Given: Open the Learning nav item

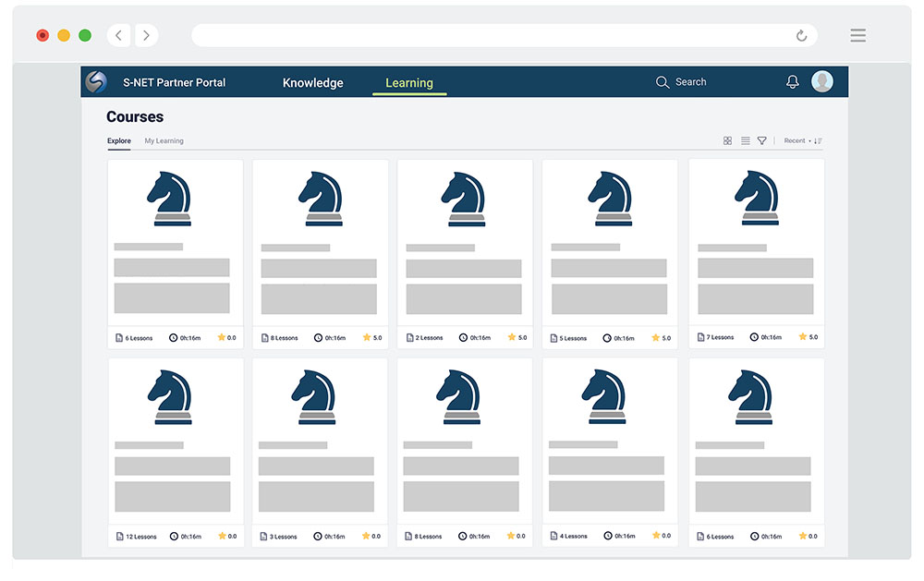Looking at the screenshot, I should coord(409,83).
